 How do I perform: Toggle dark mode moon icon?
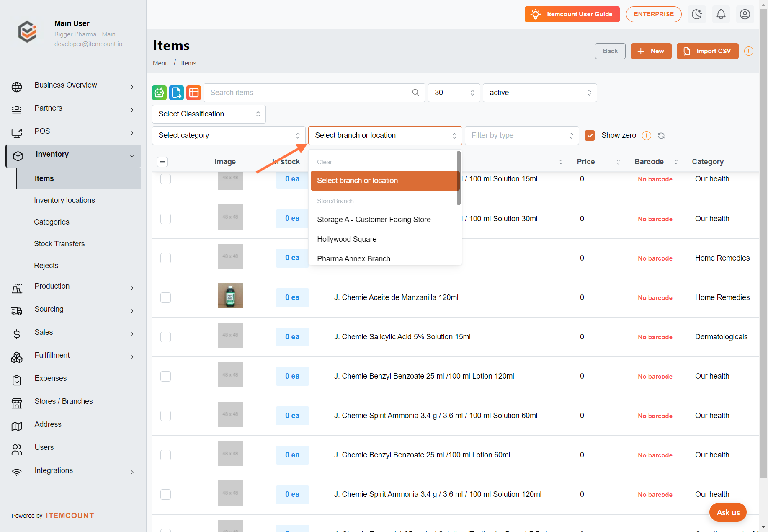pyautogui.click(x=697, y=14)
